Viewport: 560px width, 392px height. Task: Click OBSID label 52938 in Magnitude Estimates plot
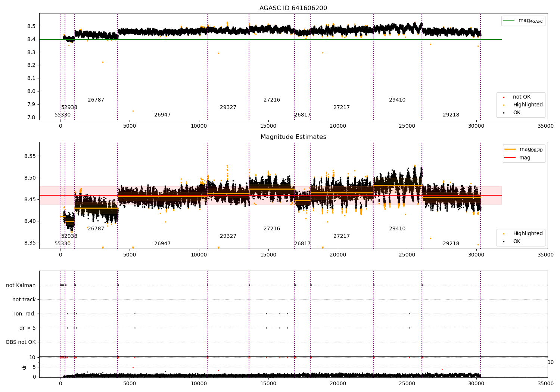(69, 236)
